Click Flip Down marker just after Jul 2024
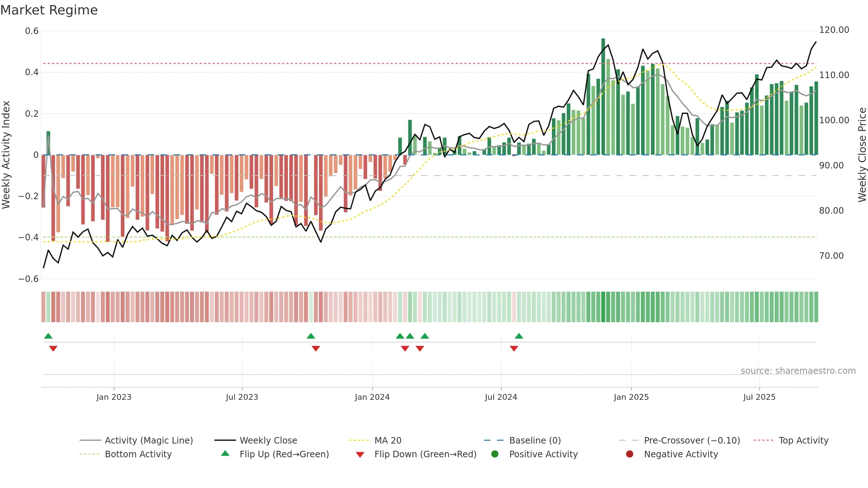Image resolution: width=868 pixels, height=488 pixels. tap(514, 348)
